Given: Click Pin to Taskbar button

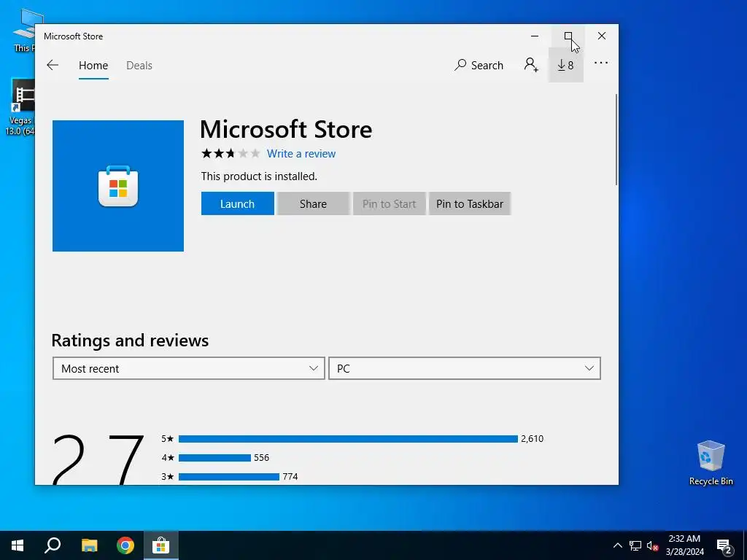Looking at the screenshot, I should (470, 204).
